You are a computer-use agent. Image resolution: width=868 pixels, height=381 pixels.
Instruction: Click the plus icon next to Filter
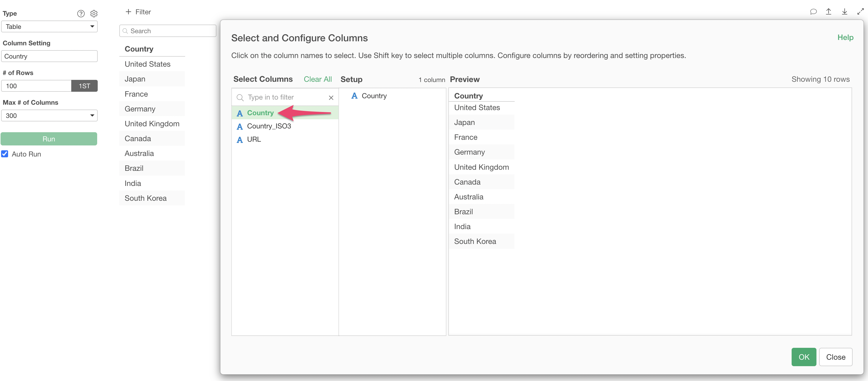[x=128, y=12]
